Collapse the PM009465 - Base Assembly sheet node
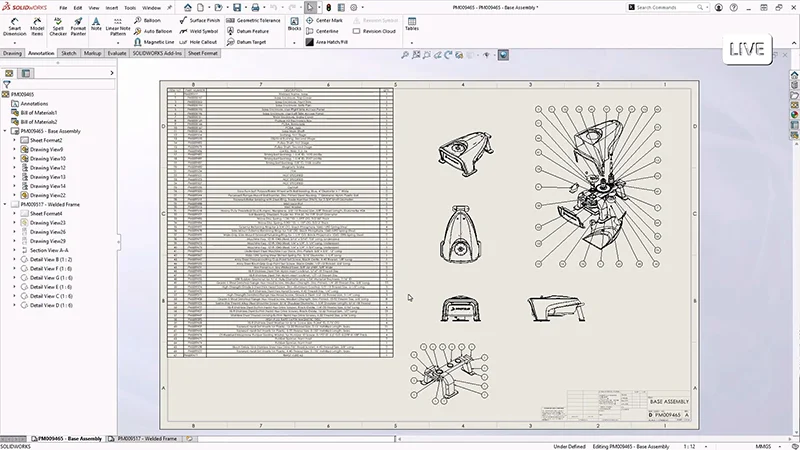800x450 pixels. coord(8,131)
